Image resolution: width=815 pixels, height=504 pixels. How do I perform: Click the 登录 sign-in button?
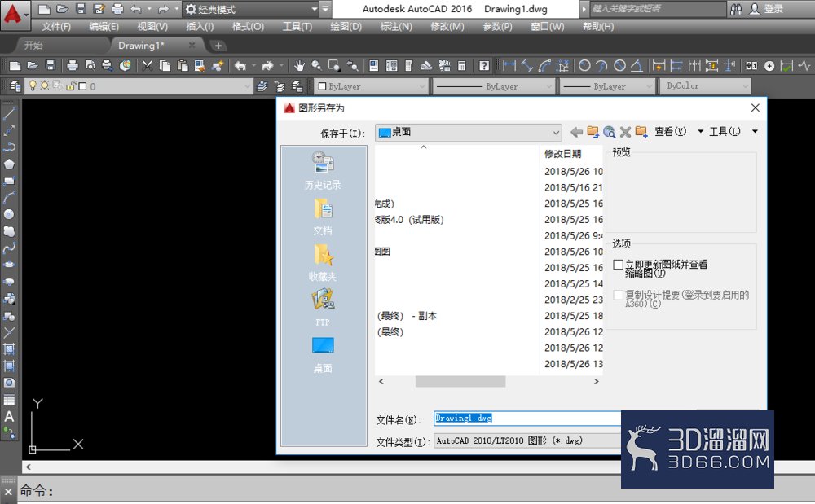tap(766, 9)
